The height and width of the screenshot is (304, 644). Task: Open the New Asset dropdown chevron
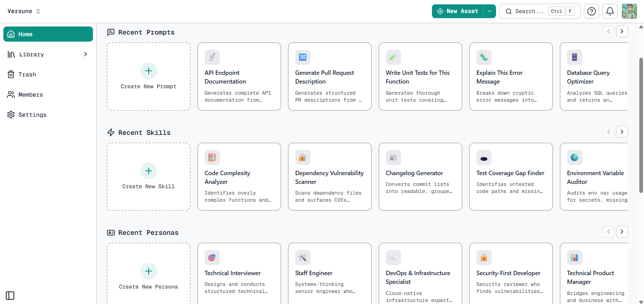[x=489, y=11]
